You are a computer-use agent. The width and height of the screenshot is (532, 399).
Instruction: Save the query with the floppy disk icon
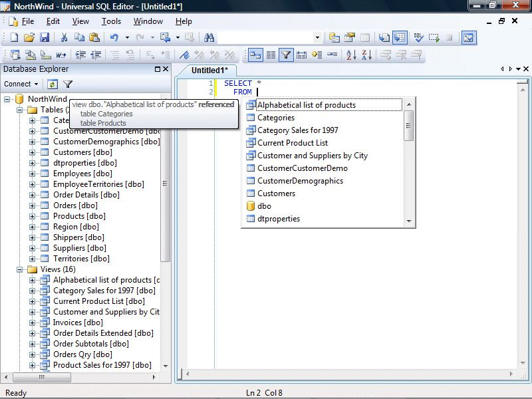45,37
